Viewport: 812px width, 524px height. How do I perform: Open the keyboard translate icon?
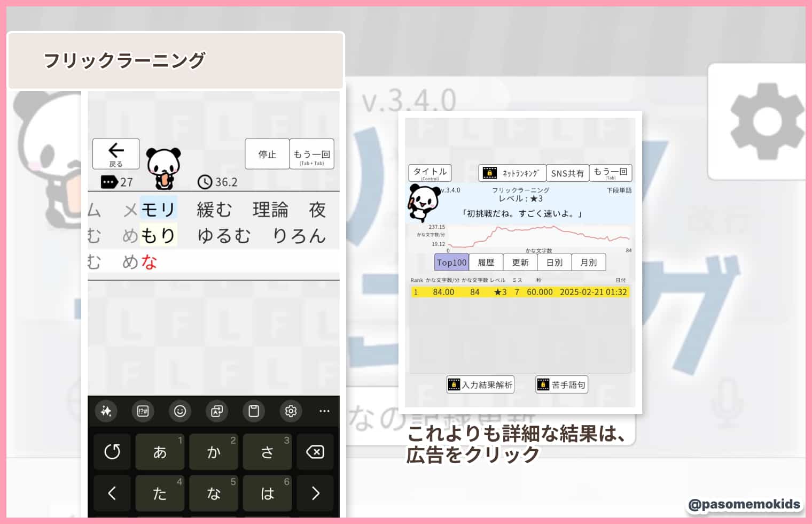coord(217,411)
